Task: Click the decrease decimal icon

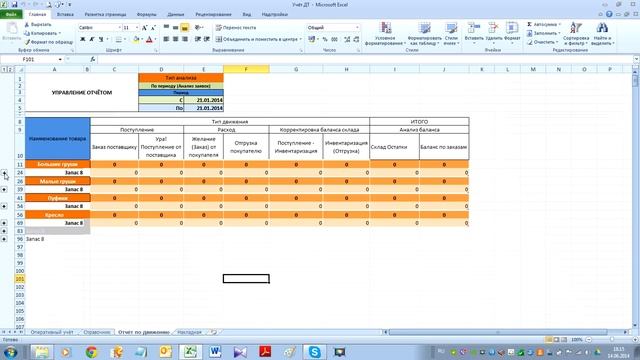Action: click(x=356, y=39)
